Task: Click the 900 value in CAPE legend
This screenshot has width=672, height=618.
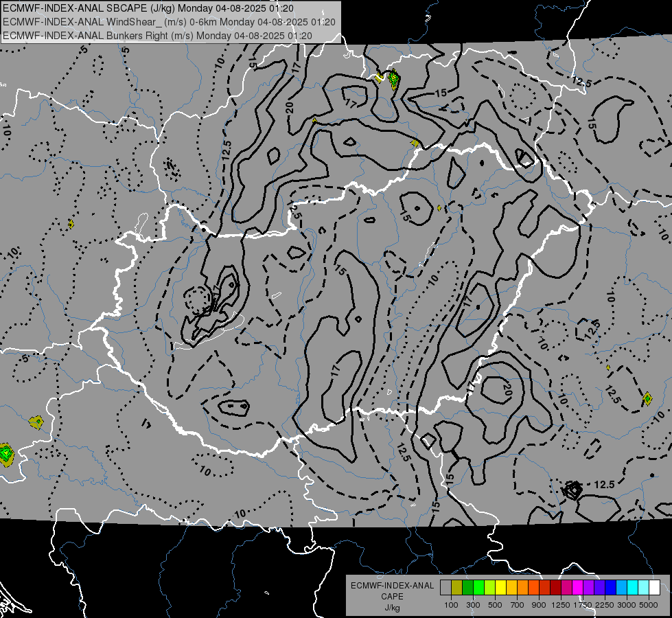Action: pyautogui.click(x=539, y=605)
